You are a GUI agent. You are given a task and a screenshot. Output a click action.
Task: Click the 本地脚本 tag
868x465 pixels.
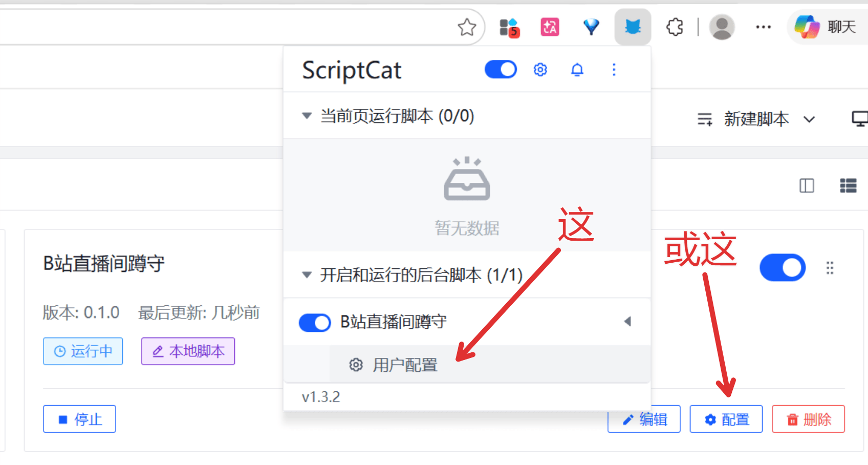[188, 351]
